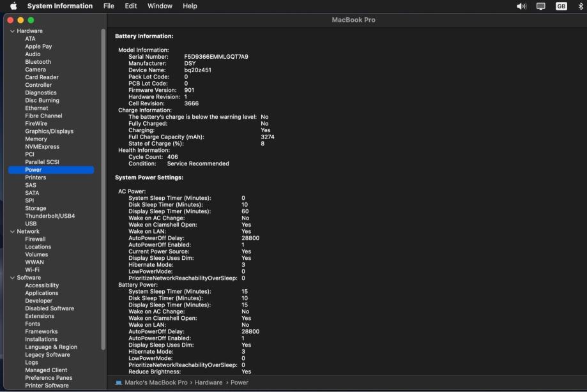Image resolution: width=587 pixels, height=392 pixels.
Task: Open the Window menu
Action: pos(160,6)
